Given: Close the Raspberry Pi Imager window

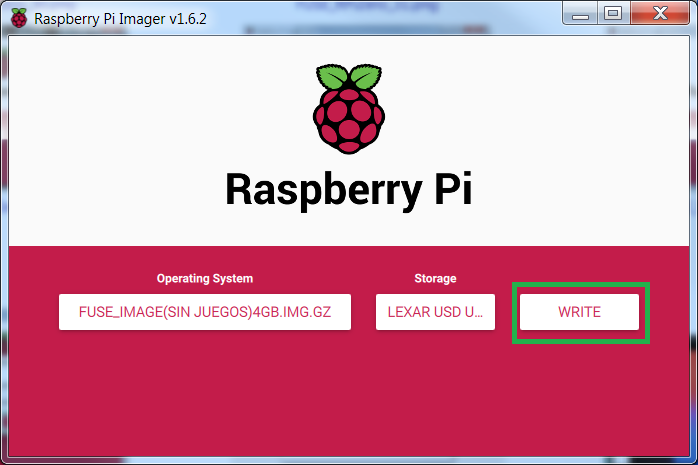Looking at the screenshot, I should pyautogui.click(x=660, y=13).
